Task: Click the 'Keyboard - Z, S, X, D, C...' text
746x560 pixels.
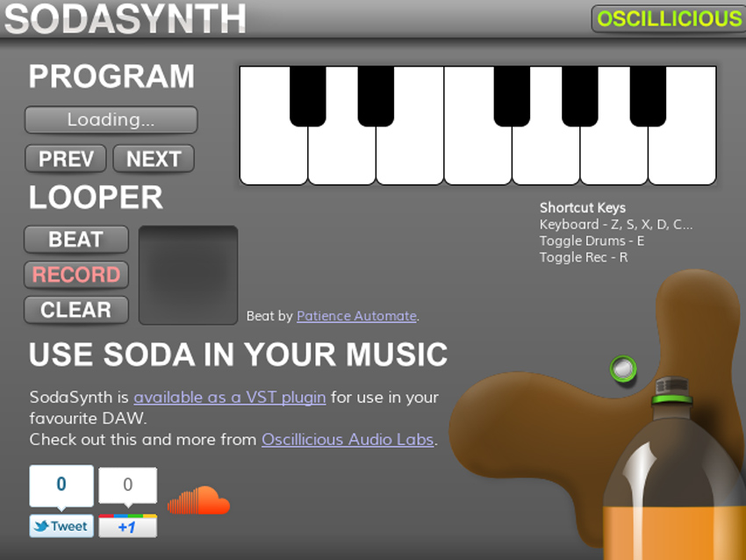Action: [616, 225]
